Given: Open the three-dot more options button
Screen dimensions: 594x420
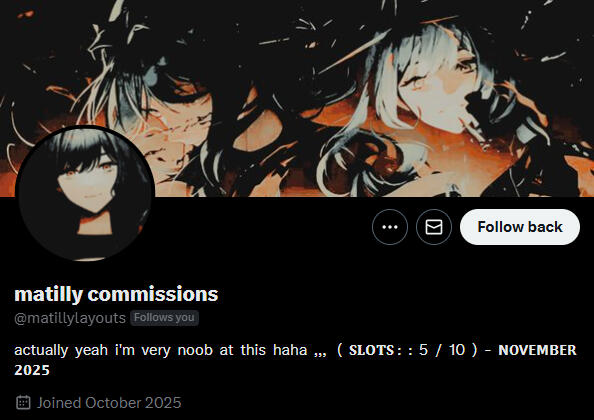Looking at the screenshot, I should (390, 227).
